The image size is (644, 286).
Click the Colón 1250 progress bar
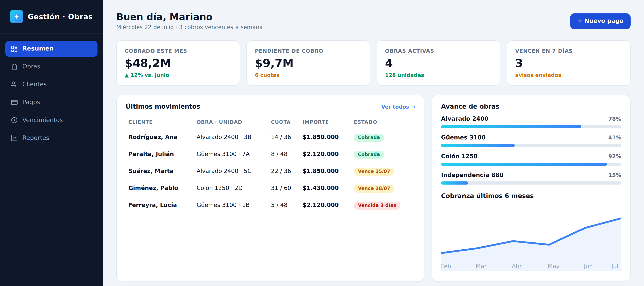[x=531, y=164]
